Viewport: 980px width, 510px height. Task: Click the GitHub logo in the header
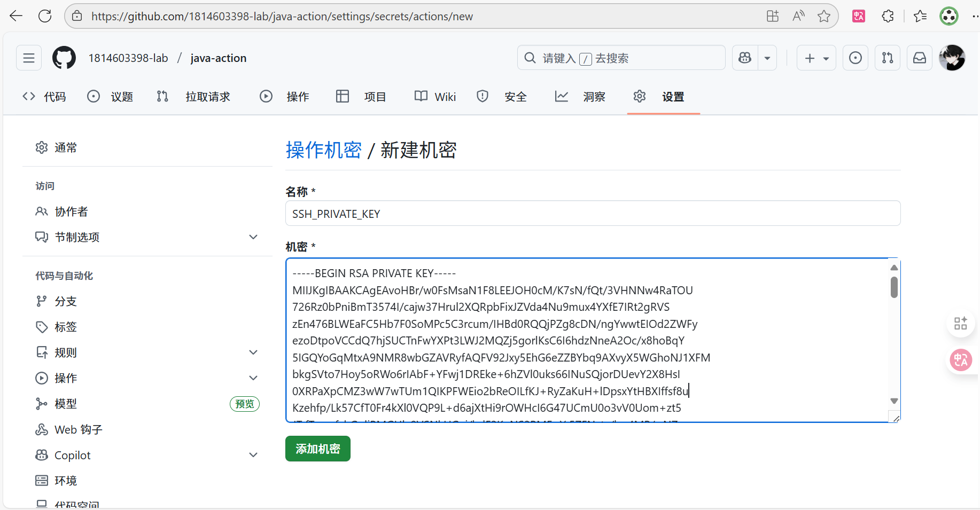64,58
